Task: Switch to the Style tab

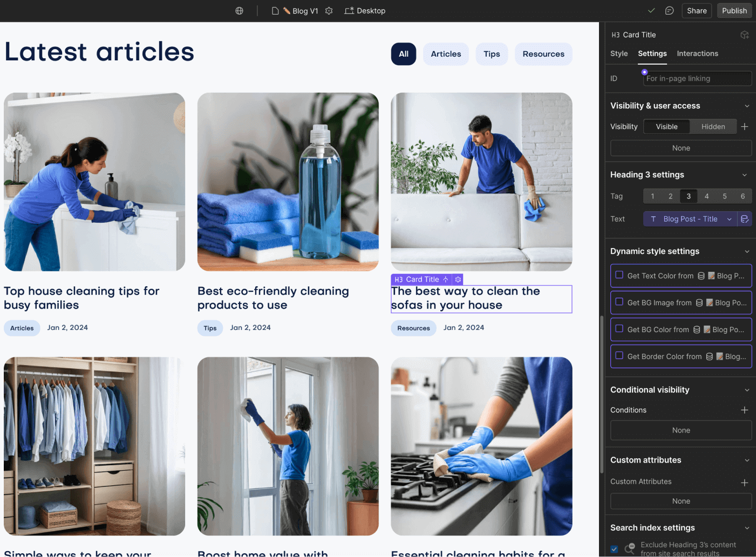Action: click(619, 53)
